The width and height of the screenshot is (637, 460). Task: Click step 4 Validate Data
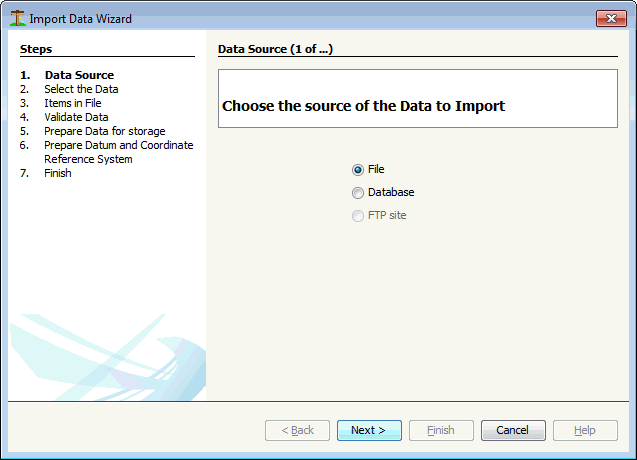click(76, 117)
